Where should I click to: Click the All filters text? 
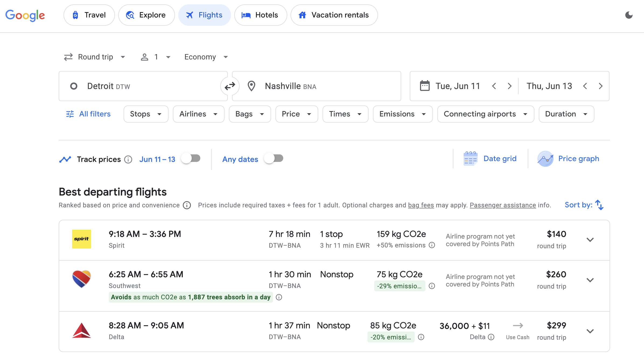(95, 114)
